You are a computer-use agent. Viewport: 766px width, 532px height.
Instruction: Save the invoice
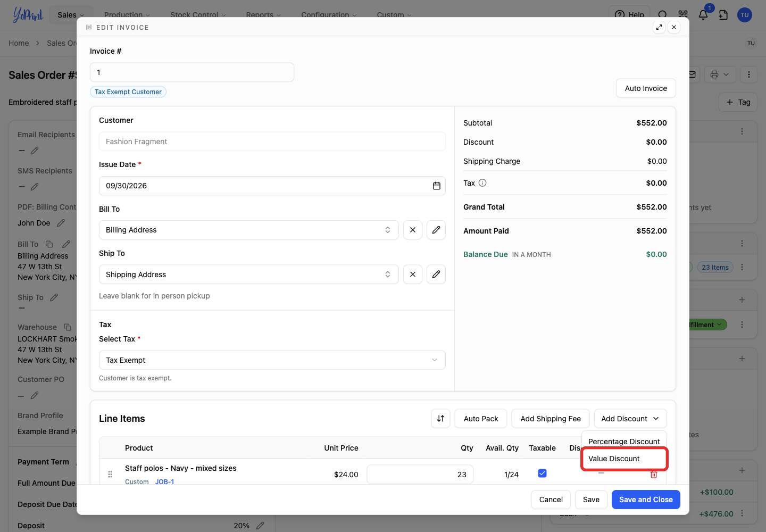pyautogui.click(x=591, y=500)
